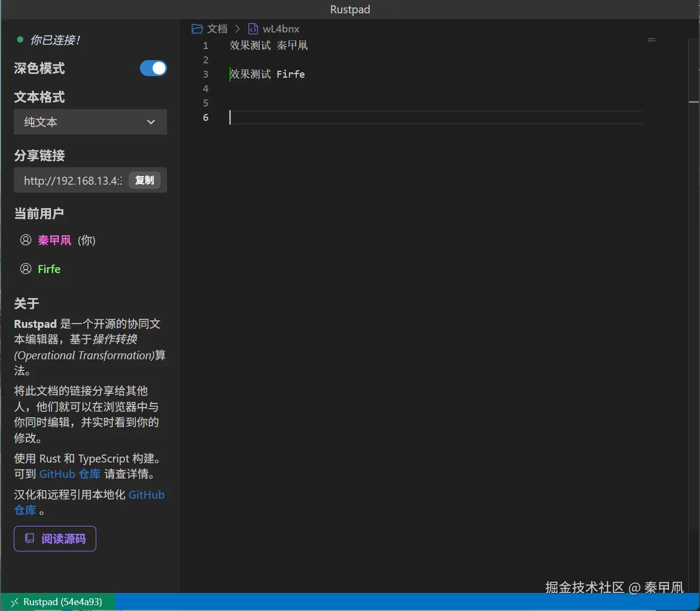The height and width of the screenshot is (611, 700).
Task: Click the editor minimap at top right
Action: click(651, 40)
